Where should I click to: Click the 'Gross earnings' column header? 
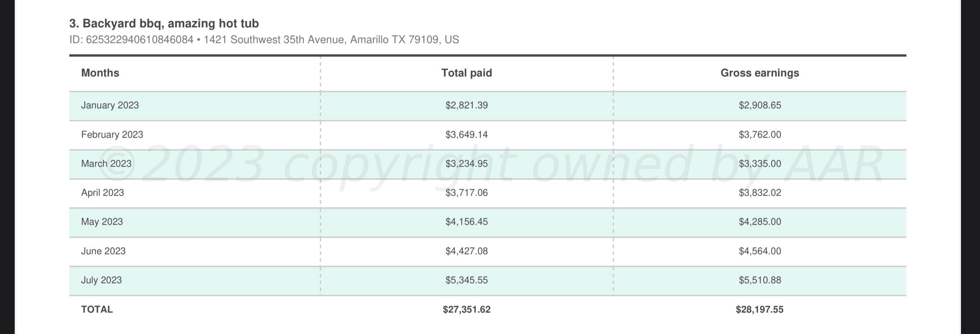click(x=759, y=73)
